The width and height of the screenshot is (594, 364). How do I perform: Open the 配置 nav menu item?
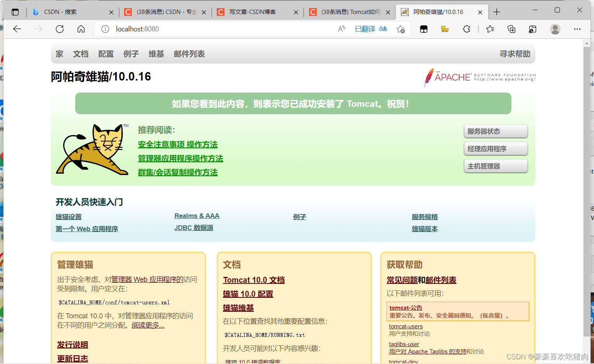[x=106, y=54]
